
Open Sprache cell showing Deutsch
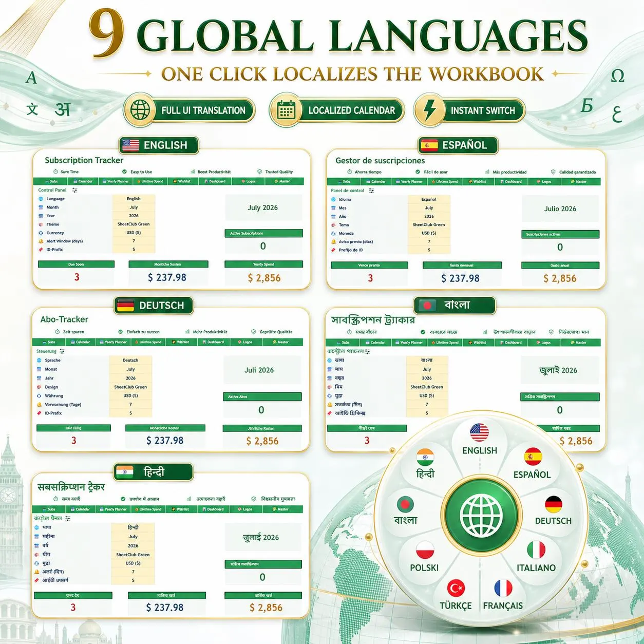click(x=130, y=360)
